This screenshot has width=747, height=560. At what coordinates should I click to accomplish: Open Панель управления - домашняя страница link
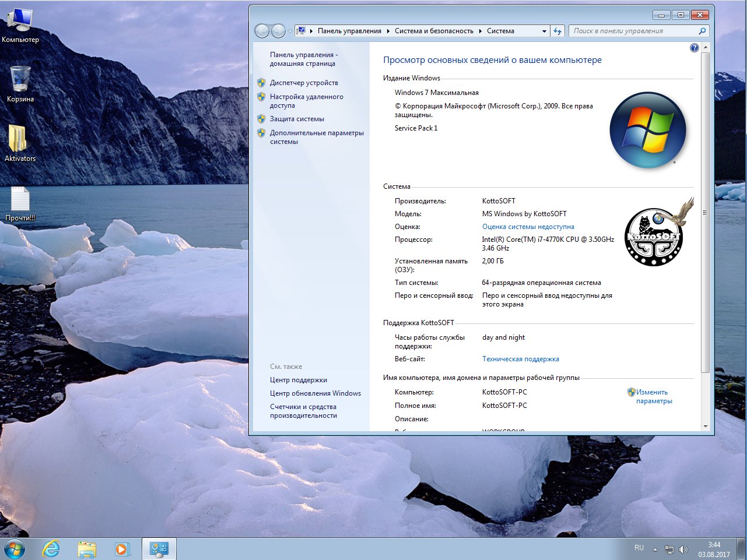tap(303, 59)
